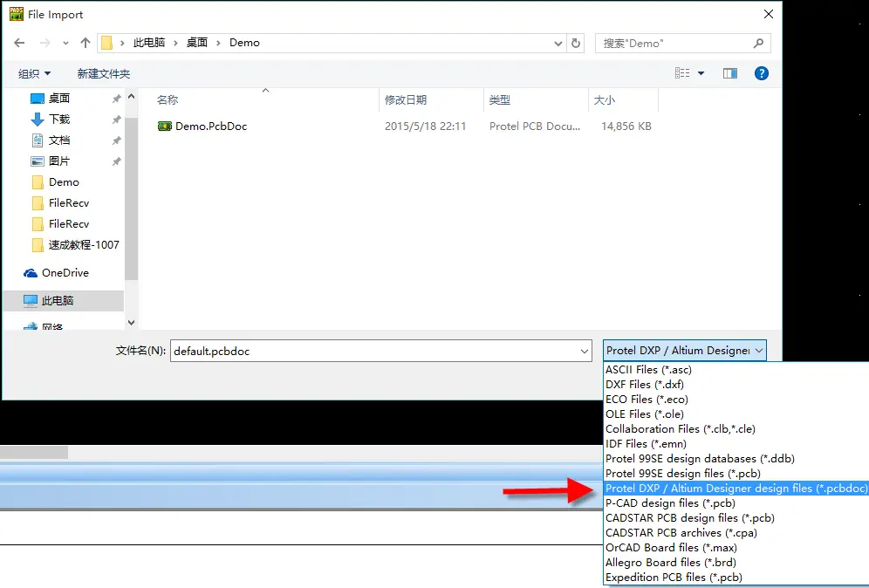This screenshot has width=869, height=588.
Task: Choose Allegro Board files (*.brd)
Action: [x=671, y=563]
